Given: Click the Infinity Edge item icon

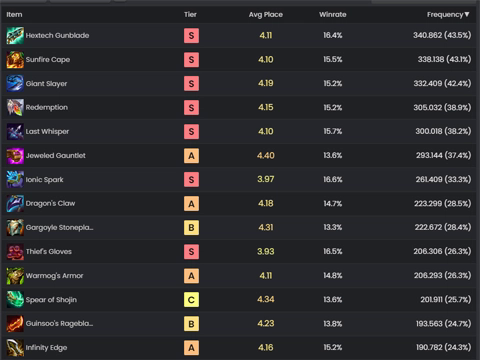Looking at the screenshot, I should coord(15,347).
